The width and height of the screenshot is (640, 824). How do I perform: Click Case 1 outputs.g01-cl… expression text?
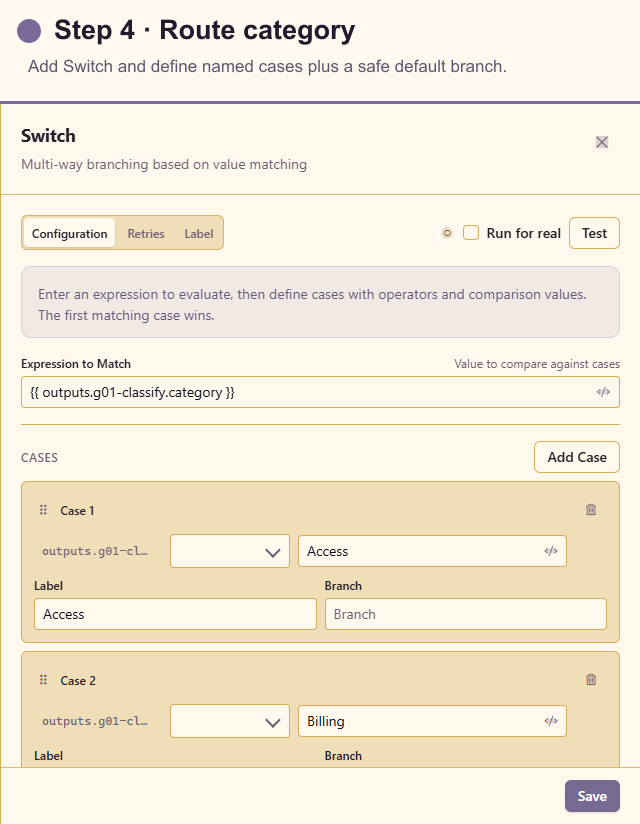pos(95,551)
